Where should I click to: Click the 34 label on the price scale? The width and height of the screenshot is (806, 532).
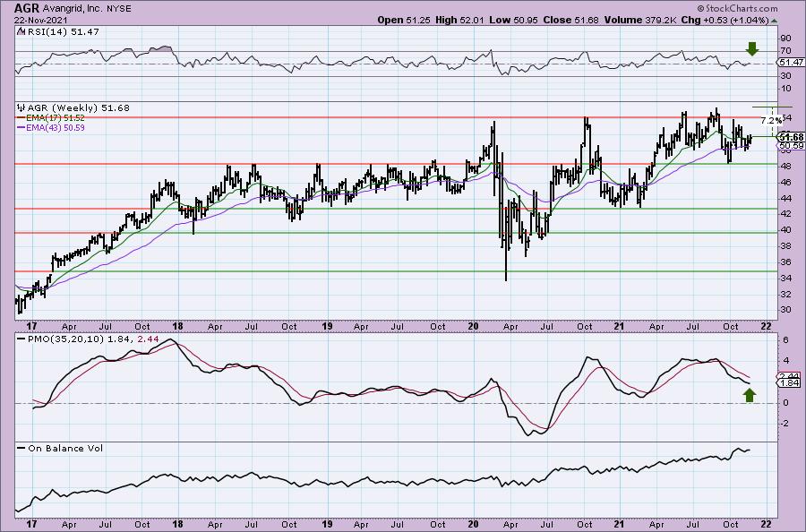pyautogui.click(x=785, y=278)
